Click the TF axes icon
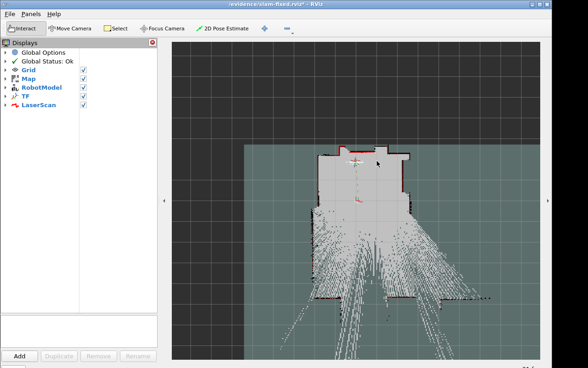The image size is (588, 368). 15,96
